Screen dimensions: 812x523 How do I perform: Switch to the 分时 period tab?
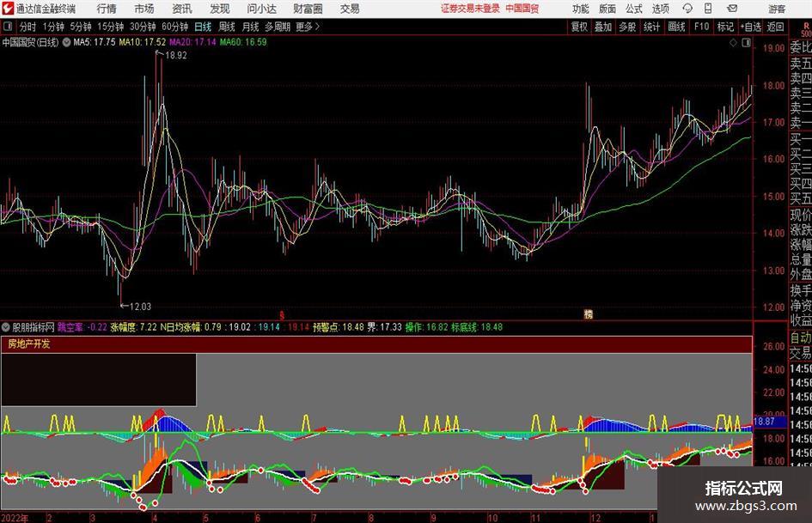coord(28,27)
